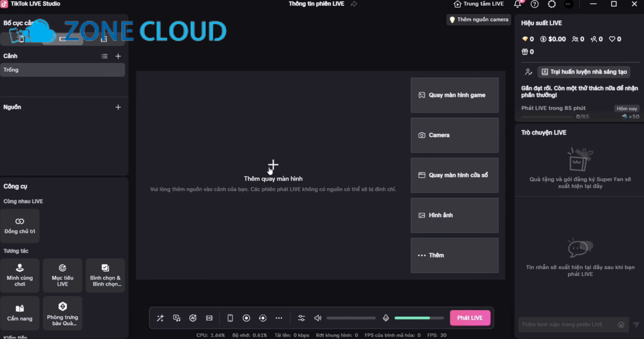644x339 pixels.
Task: Start recording with the record icon
Action: [246, 318]
